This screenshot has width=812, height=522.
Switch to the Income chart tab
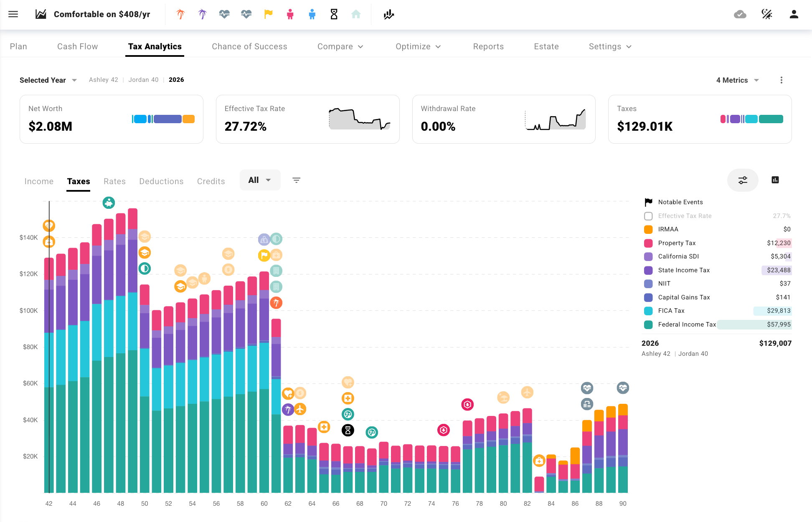[39, 181]
